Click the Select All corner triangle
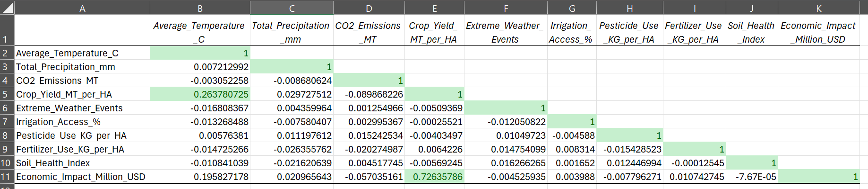The height and width of the screenshot is (189, 868). (8, 8)
